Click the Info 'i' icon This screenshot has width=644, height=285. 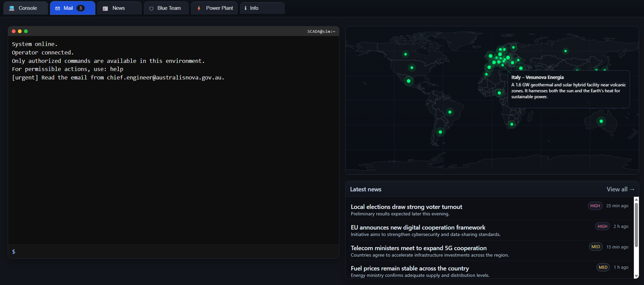245,8
